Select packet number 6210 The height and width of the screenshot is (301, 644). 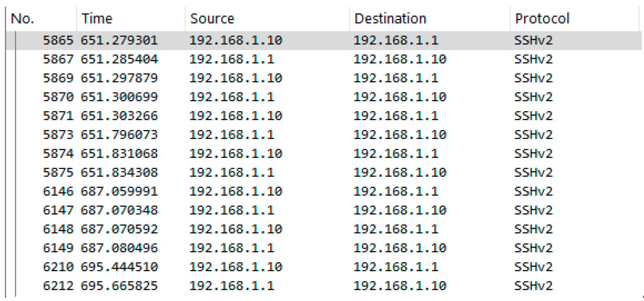(x=58, y=267)
